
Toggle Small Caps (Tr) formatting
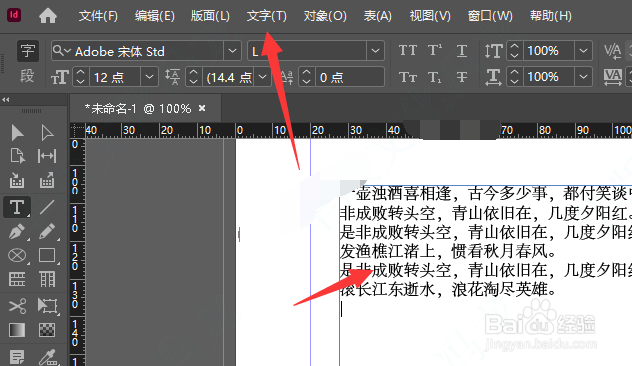point(408,77)
